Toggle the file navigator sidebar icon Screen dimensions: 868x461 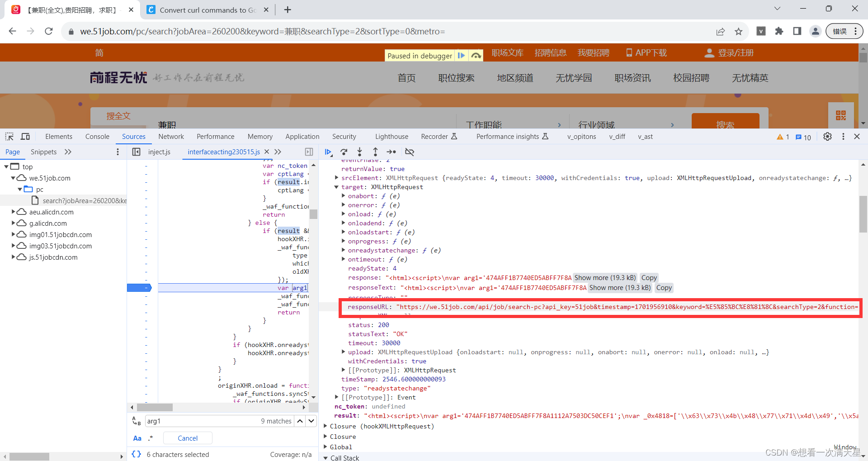pyautogui.click(x=136, y=152)
